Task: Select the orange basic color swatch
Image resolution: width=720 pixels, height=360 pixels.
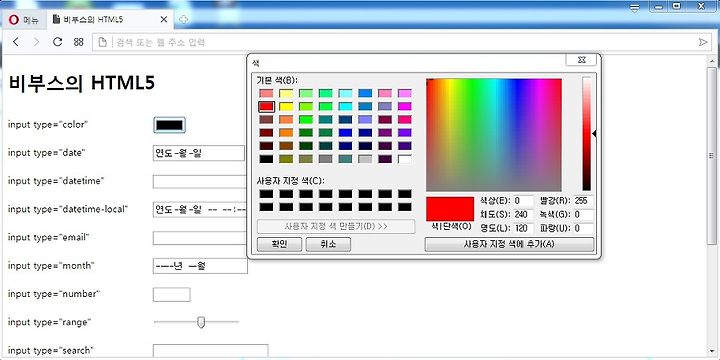Action: click(286, 133)
